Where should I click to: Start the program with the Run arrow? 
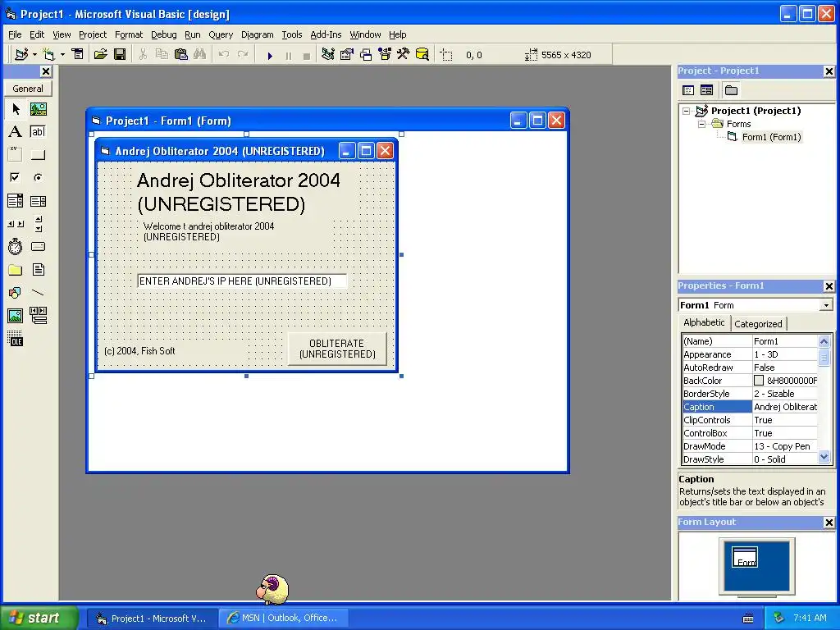(270, 55)
